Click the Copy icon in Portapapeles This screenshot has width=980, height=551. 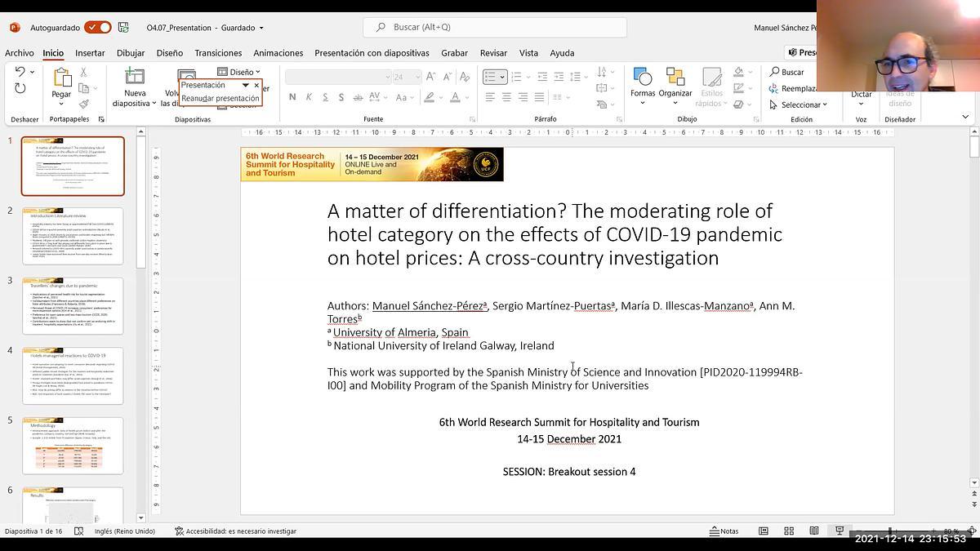click(83, 88)
